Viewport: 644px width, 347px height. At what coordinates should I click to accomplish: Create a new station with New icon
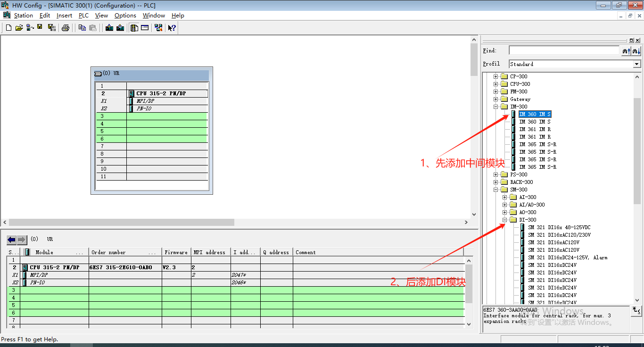click(x=8, y=28)
